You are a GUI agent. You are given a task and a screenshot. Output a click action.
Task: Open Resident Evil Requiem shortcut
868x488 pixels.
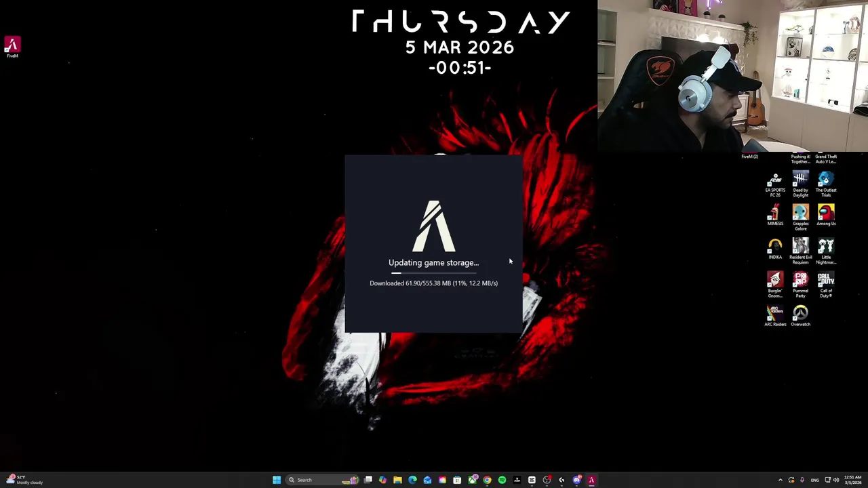coord(800,251)
